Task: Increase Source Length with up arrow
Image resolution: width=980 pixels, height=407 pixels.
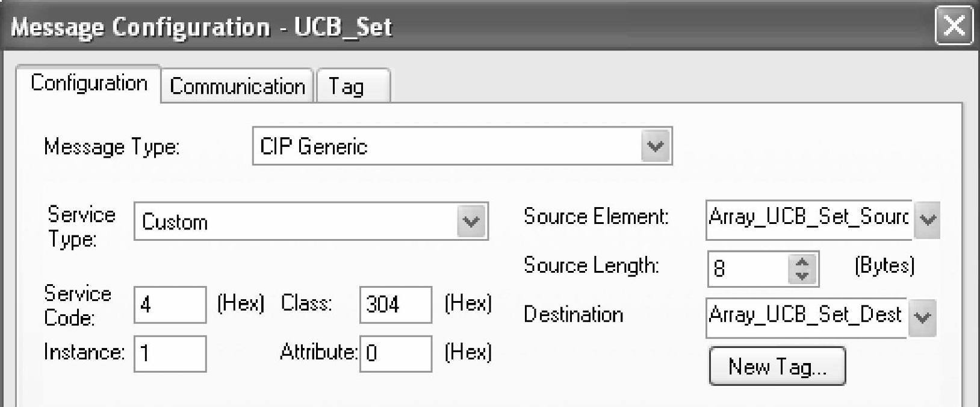Action: (x=802, y=262)
